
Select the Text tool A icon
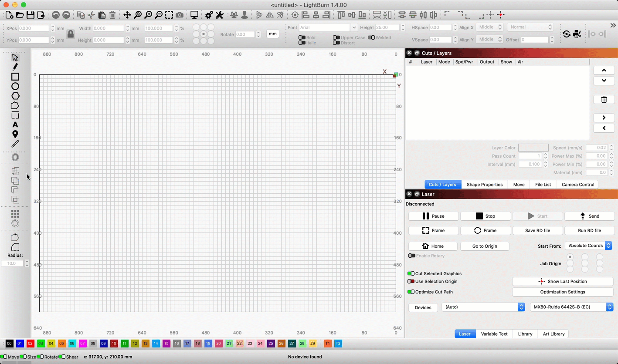click(x=15, y=125)
